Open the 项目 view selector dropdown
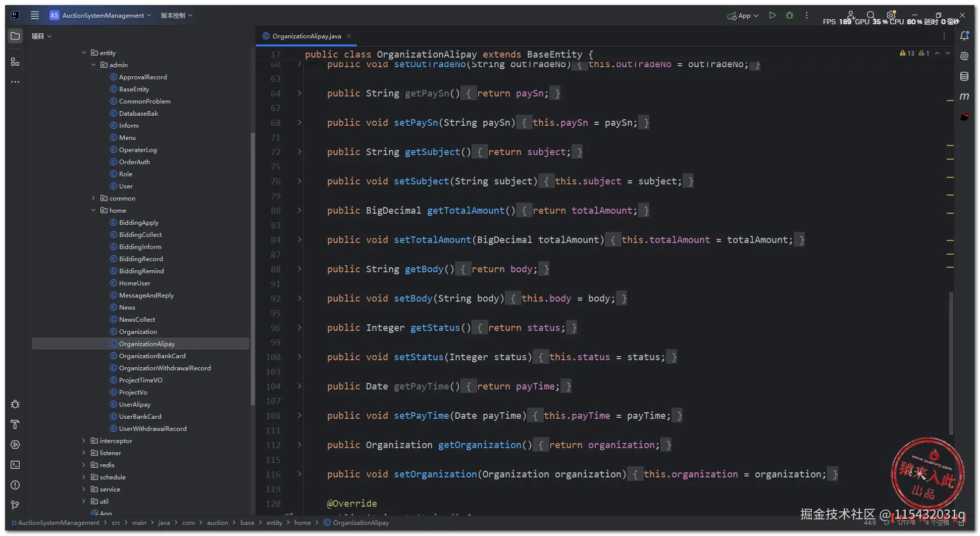 [41, 36]
